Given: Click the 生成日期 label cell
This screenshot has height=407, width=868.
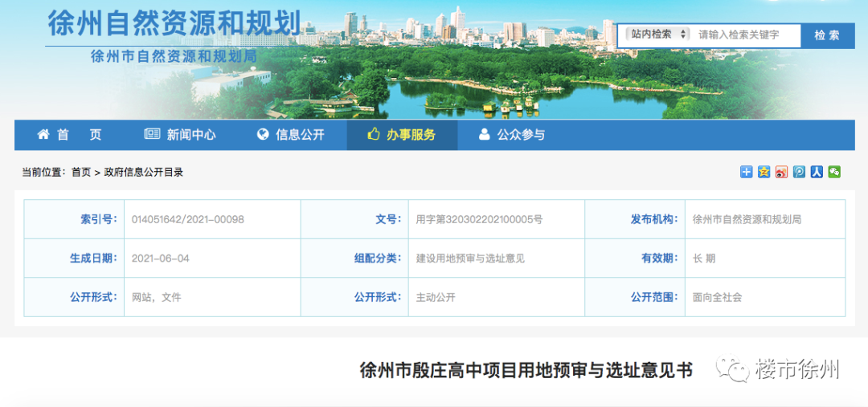Looking at the screenshot, I should pyautogui.click(x=74, y=258).
